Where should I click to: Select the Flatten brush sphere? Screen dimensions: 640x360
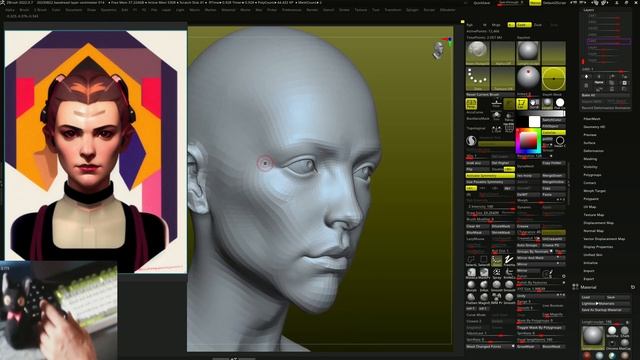pyautogui.click(x=471, y=298)
